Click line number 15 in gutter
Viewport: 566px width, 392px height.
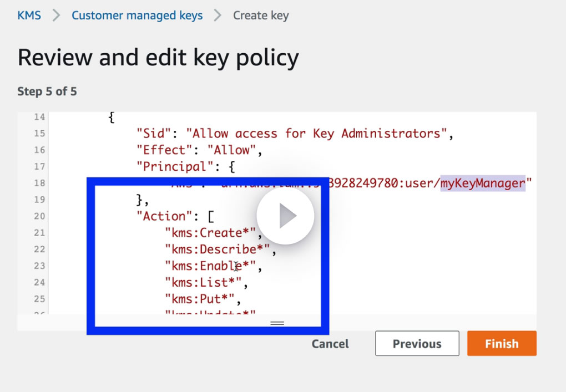coord(40,134)
